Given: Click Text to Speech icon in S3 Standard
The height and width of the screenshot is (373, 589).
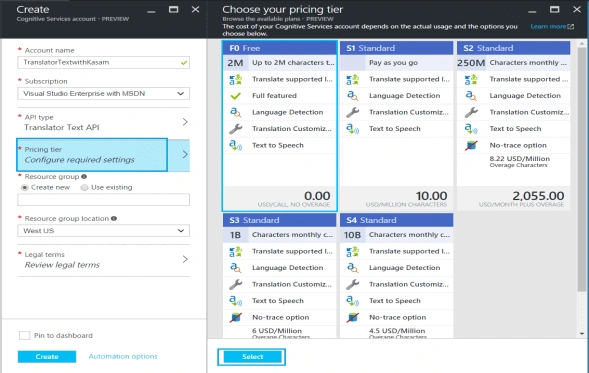Looking at the screenshot, I should [236, 301].
